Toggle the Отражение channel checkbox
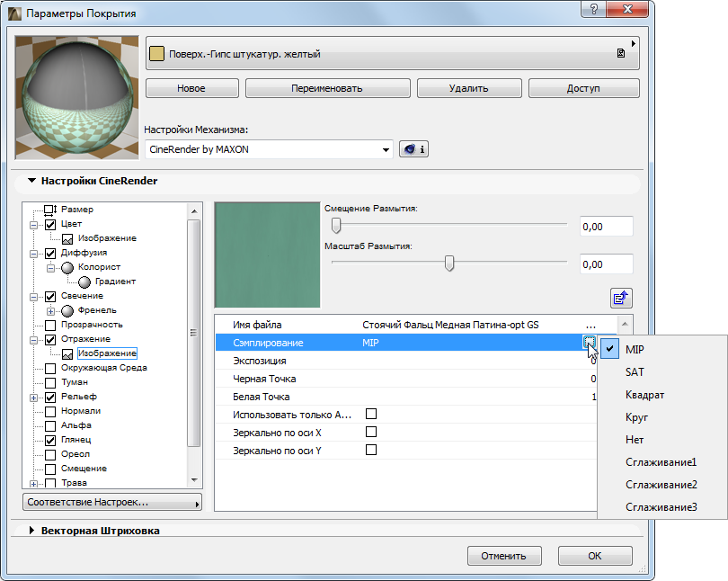Image resolution: width=728 pixels, height=581 pixels. point(50,340)
